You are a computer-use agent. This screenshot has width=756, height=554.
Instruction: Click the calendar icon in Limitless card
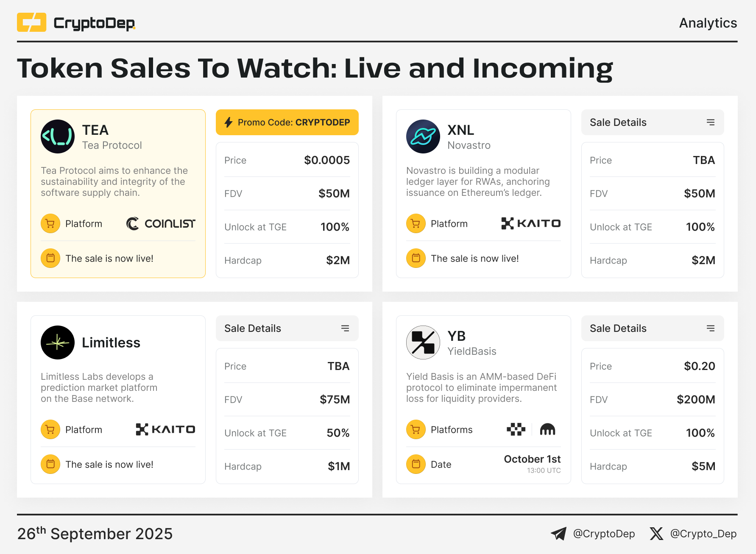[x=50, y=464]
